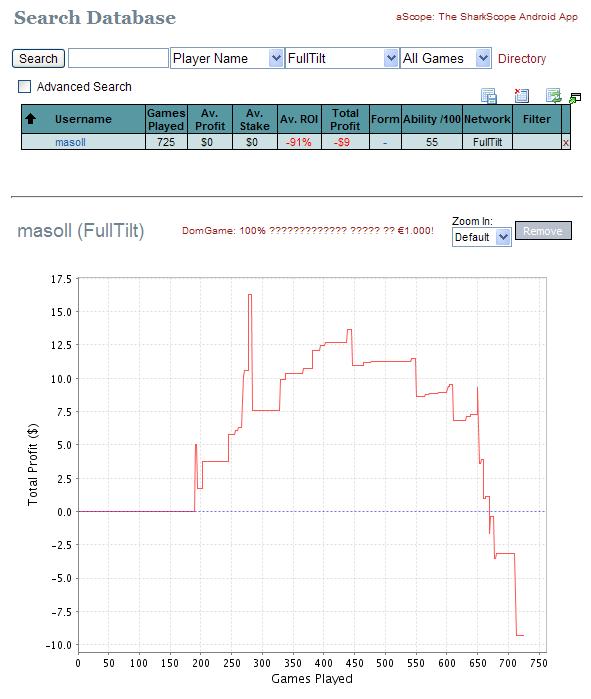
Task: Open the aScope SharkScope Android App link
Action: click(487, 17)
